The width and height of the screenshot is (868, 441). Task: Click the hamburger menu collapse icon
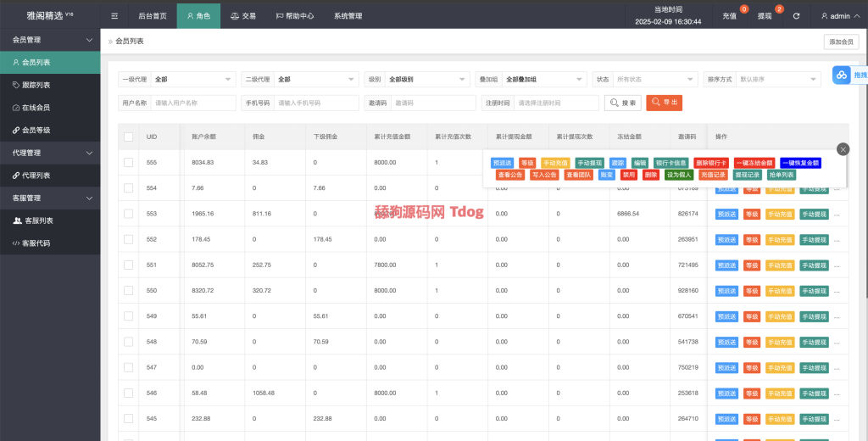tap(114, 16)
